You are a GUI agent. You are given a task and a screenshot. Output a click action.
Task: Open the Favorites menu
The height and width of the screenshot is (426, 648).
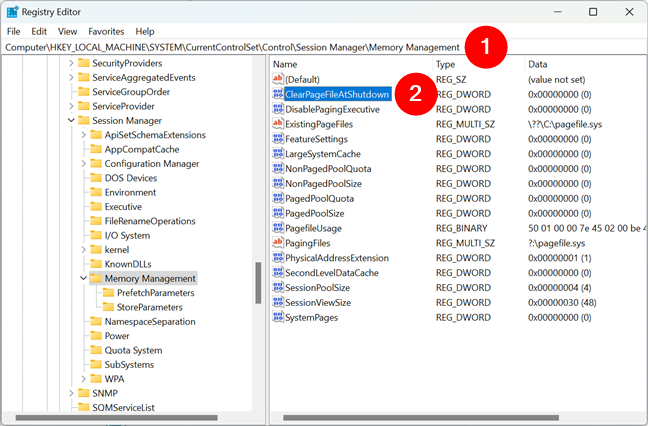tap(106, 31)
